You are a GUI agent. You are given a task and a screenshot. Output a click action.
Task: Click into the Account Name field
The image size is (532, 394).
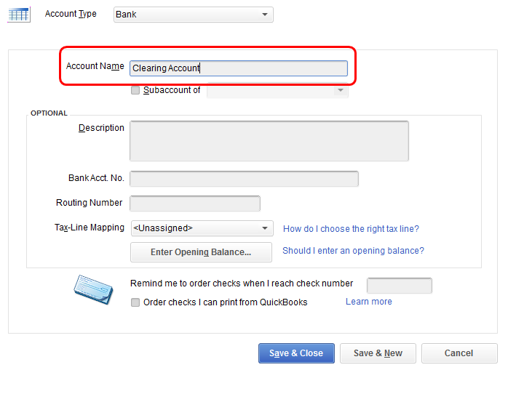(x=238, y=68)
